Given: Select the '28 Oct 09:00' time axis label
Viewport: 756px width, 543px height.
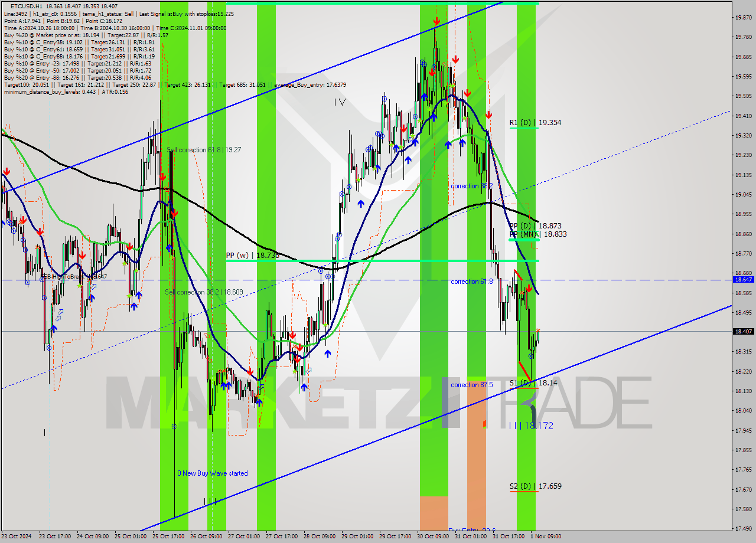Looking at the screenshot, I should pos(320,537).
